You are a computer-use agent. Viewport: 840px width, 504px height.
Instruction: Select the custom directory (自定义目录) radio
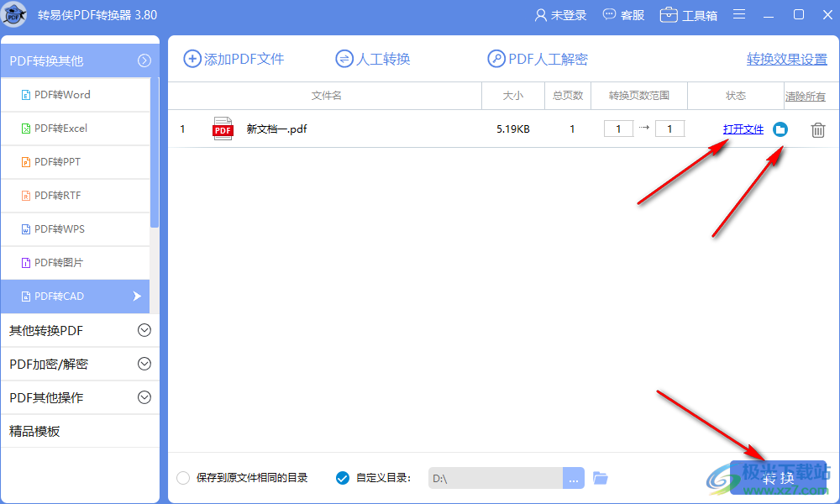(343, 478)
